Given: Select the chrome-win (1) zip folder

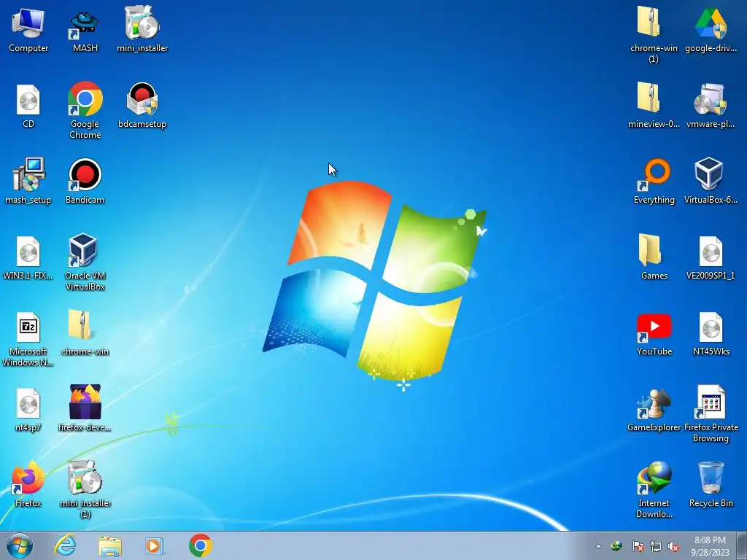Looking at the screenshot, I should [654, 34].
